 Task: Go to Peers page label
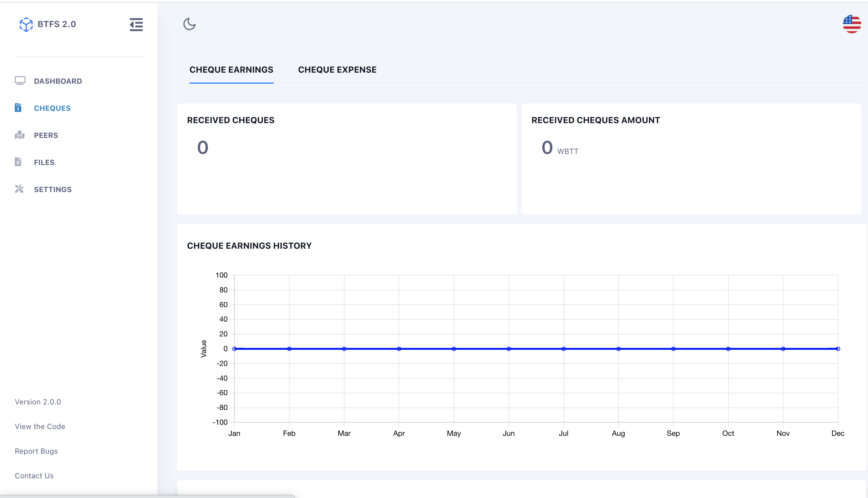(46, 135)
